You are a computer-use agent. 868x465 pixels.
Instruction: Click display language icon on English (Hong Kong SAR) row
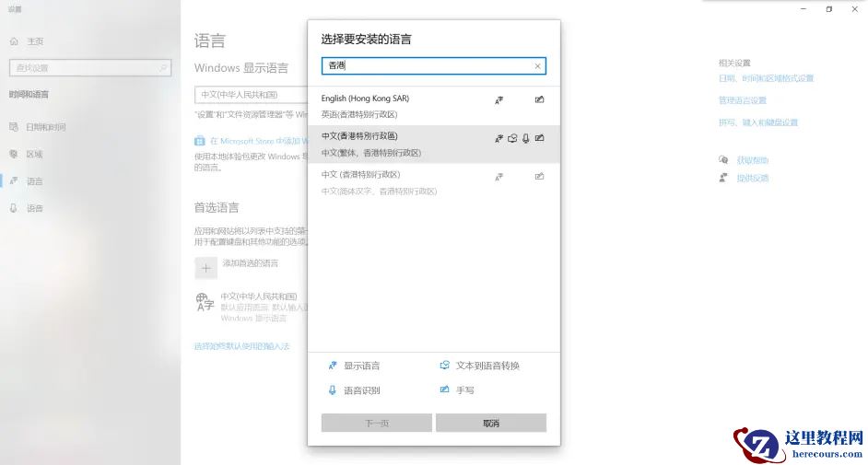[x=499, y=100]
